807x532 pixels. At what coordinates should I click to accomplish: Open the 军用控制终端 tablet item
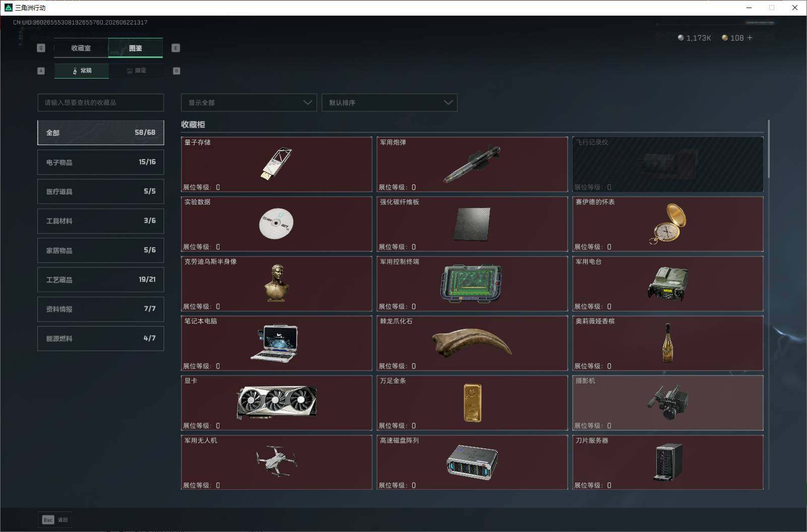[472, 284]
